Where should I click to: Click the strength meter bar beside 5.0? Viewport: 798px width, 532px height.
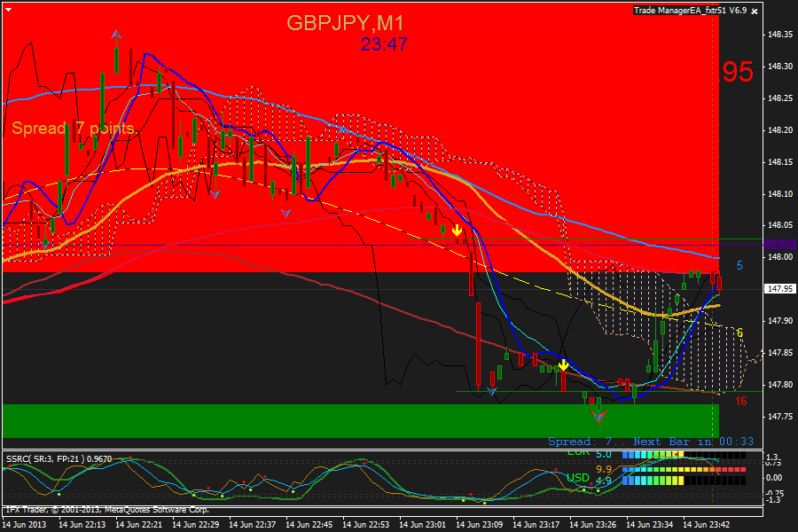click(x=684, y=455)
